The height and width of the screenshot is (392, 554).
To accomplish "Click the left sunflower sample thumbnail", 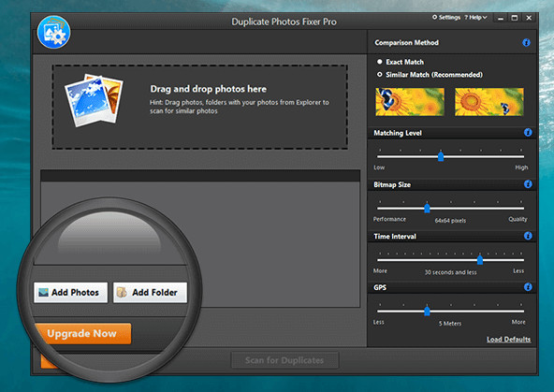I will tap(410, 102).
